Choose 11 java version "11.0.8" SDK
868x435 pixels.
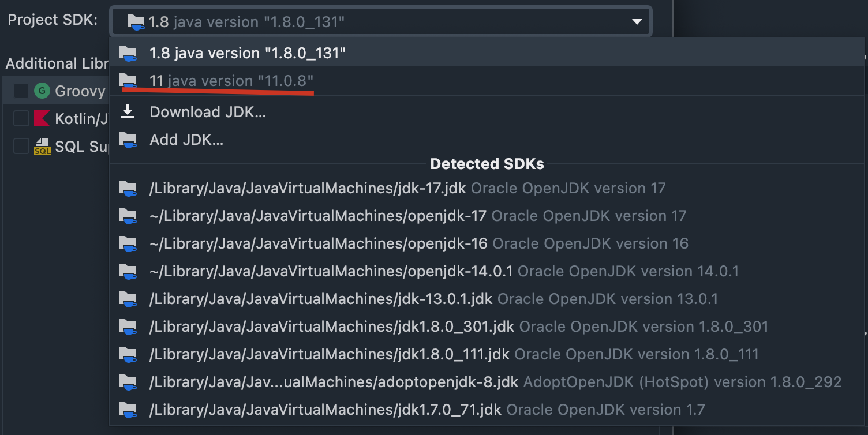click(x=231, y=81)
